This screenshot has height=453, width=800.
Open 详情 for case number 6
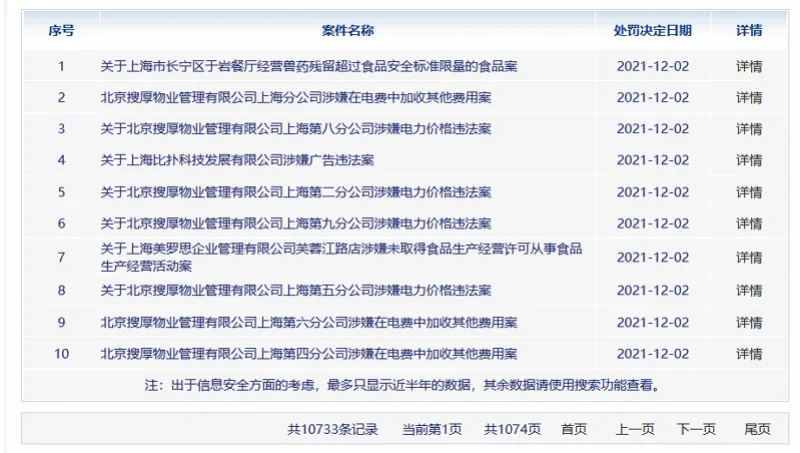pos(748,223)
